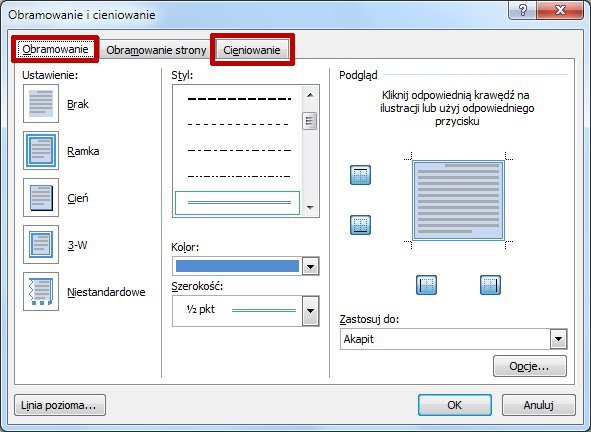Image resolution: width=591 pixels, height=432 pixels.
Task: Click the blue Kolor color swatch
Action: (x=237, y=266)
